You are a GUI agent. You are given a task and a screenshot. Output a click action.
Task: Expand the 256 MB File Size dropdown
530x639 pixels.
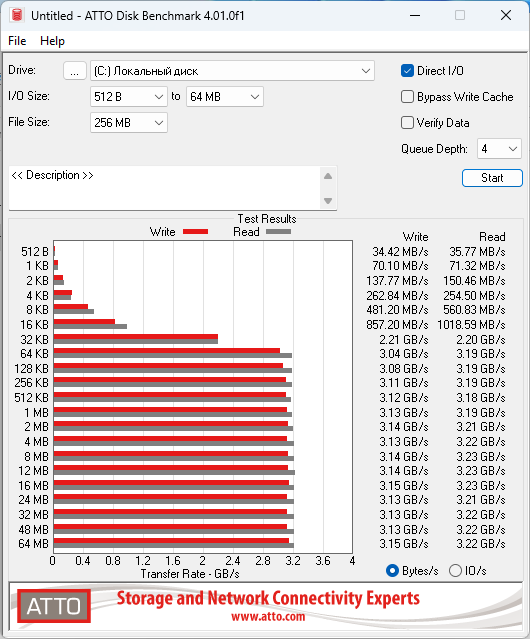tap(129, 123)
